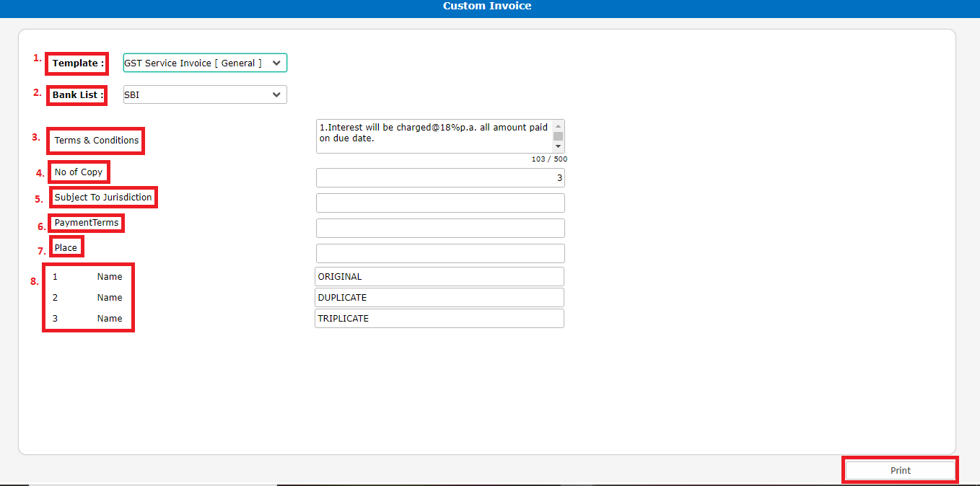This screenshot has width=980, height=486.
Task: Click the Bank List label
Action: pyautogui.click(x=76, y=94)
